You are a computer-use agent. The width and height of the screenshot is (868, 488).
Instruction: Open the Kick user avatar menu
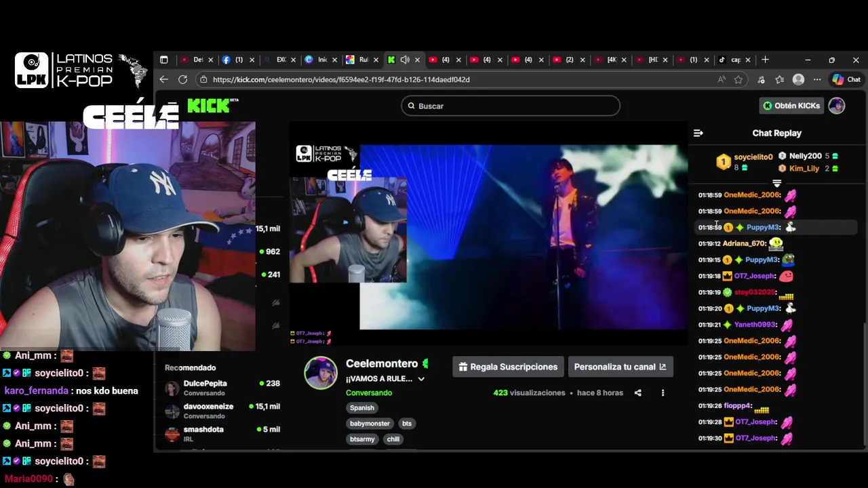(x=837, y=106)
